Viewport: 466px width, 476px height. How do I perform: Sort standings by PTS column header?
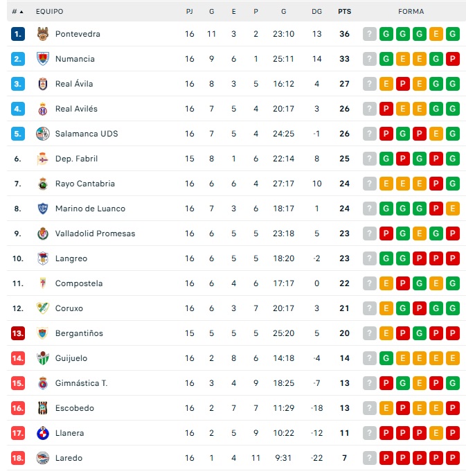(344, 12)
